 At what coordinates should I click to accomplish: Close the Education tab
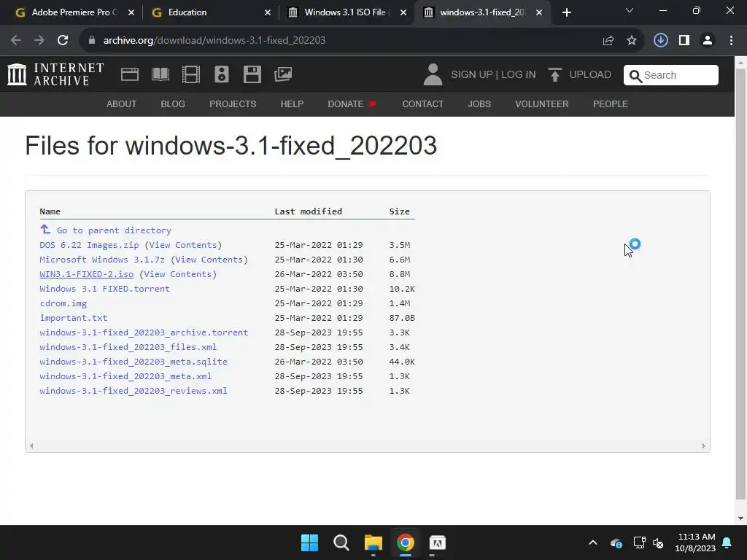click(x=268, y=13)
